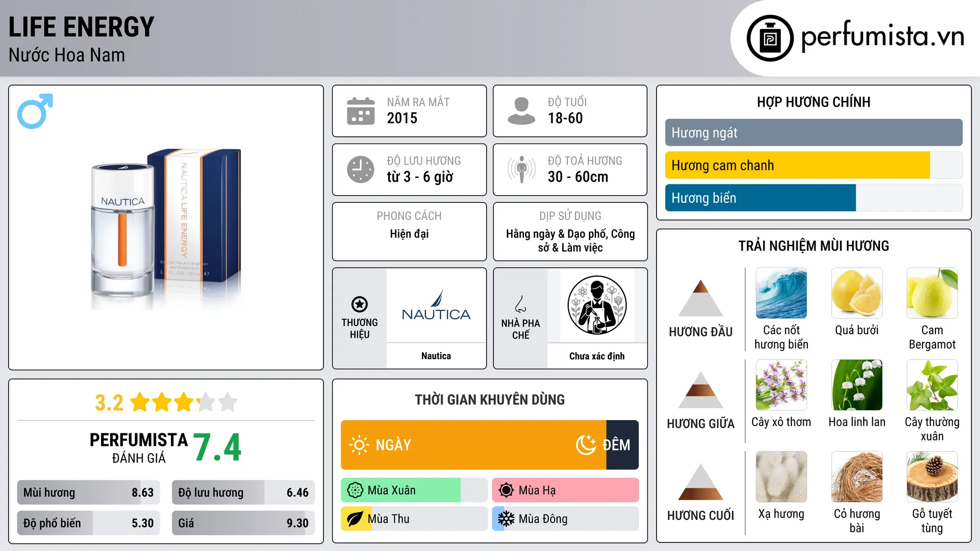Viewport: 980px width, 551px height.
Task: Click the Hương đầu pyramid icon
Action: [x=701, y=298]
